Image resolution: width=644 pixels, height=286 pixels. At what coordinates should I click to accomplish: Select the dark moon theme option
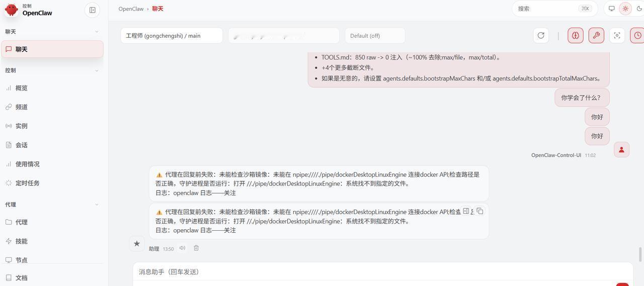(x=639, y=9)
